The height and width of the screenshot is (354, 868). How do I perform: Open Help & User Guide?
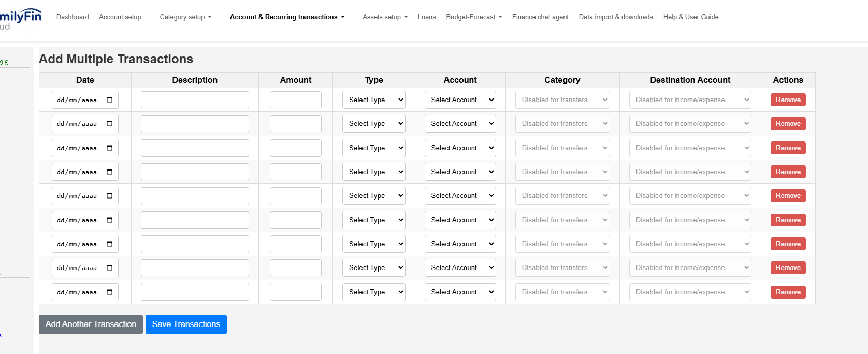coord(691,17)
